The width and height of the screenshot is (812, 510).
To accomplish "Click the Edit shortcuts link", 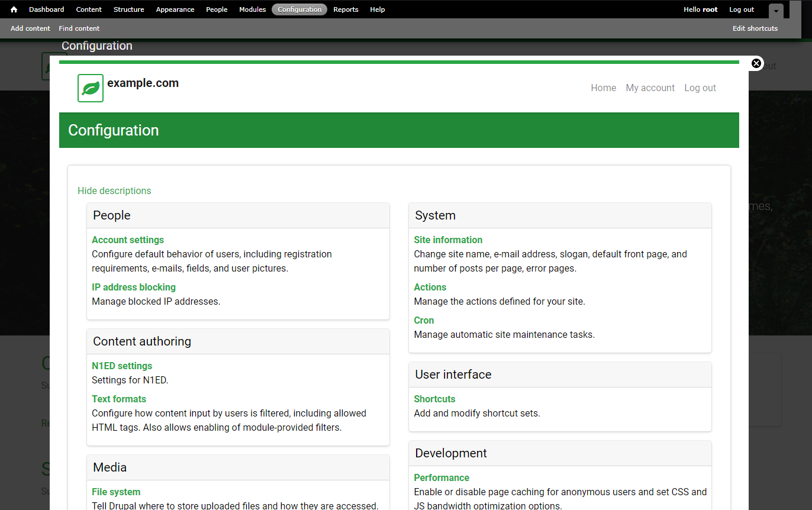I will coord(755,28).
